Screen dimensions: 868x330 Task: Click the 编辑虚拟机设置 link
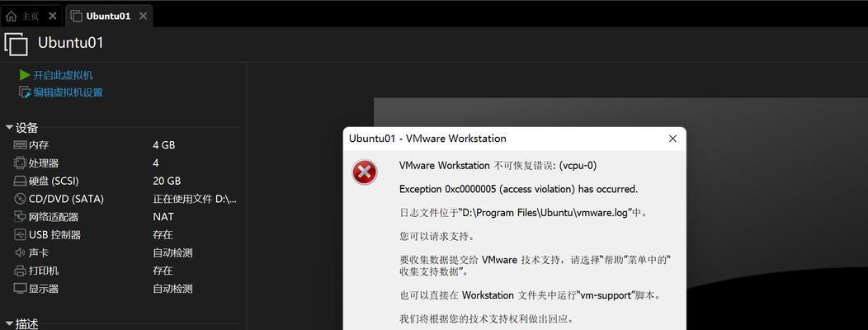coord(68,92)
